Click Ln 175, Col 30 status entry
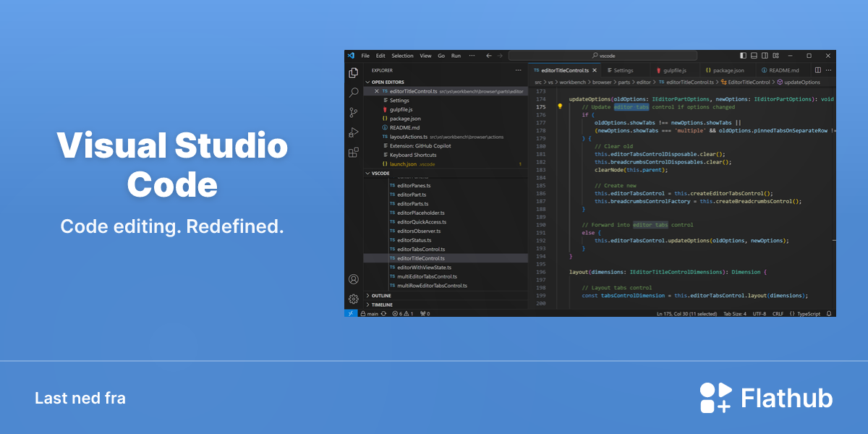 (x=686, y=314)
